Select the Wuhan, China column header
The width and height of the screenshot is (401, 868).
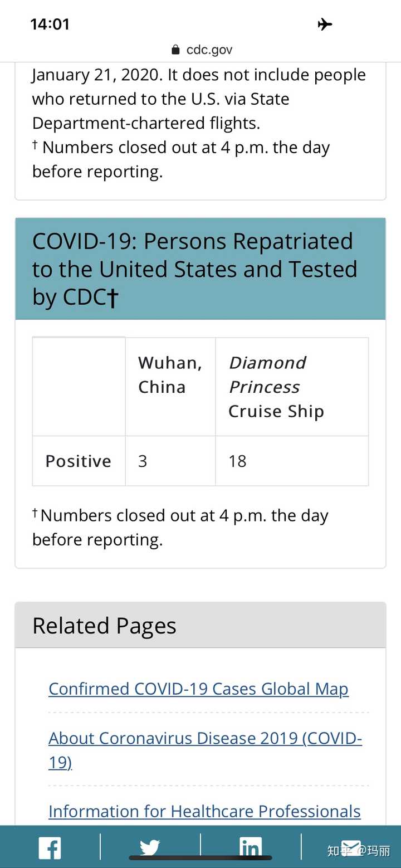[170, 375]
